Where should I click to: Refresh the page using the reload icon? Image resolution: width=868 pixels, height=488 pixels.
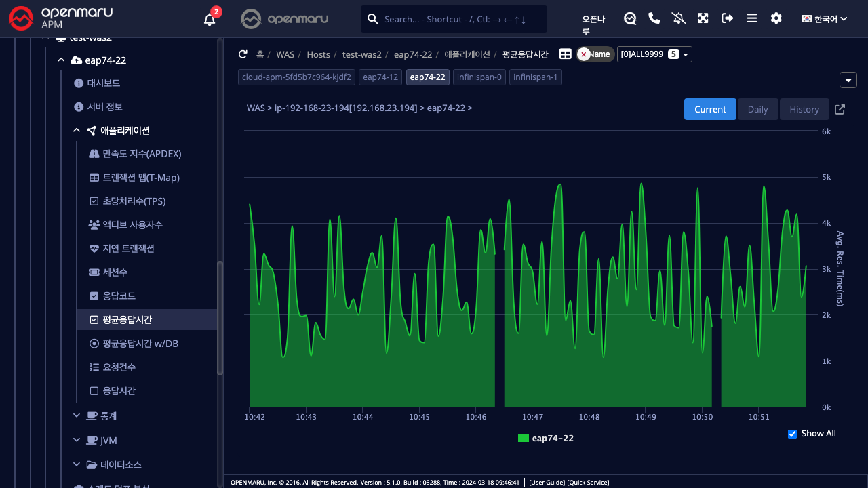243,54
